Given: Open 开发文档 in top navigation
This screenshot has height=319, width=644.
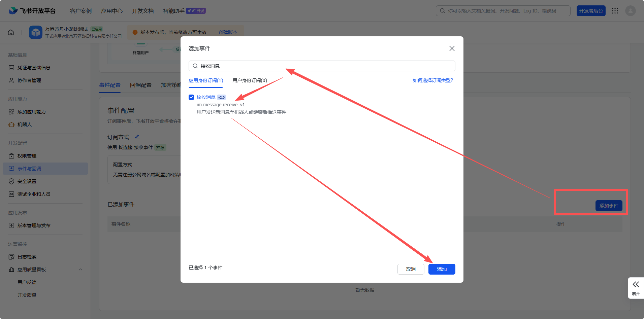Looking at the screenshot, I should pyautogui.click(x=143, y=11).
